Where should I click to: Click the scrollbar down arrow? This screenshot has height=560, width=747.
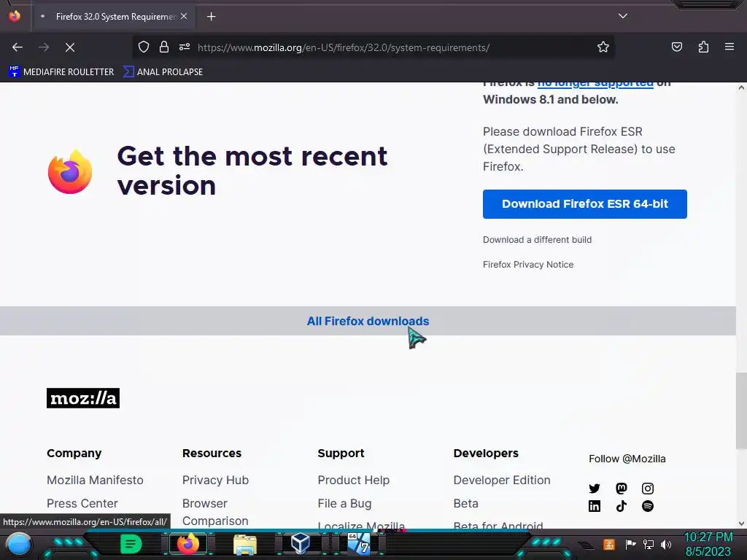[741, 524]
